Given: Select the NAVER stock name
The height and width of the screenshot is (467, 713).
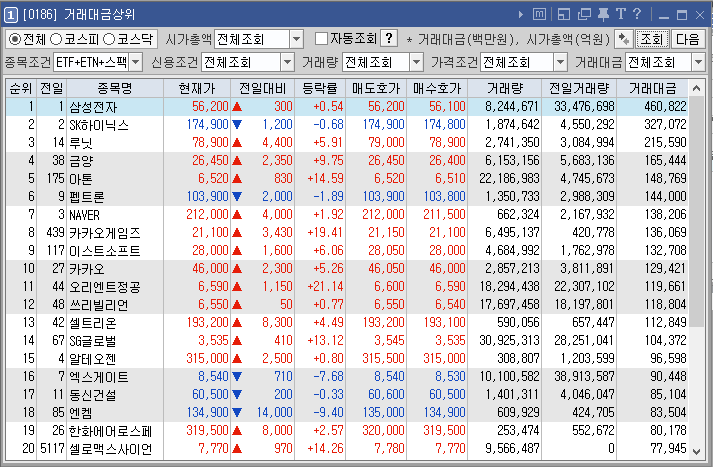Looking at the screenshot, I should [x=84, y=215].
